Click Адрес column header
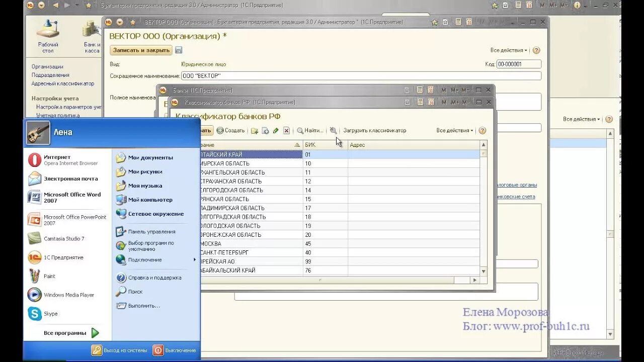 click(414, 145)
